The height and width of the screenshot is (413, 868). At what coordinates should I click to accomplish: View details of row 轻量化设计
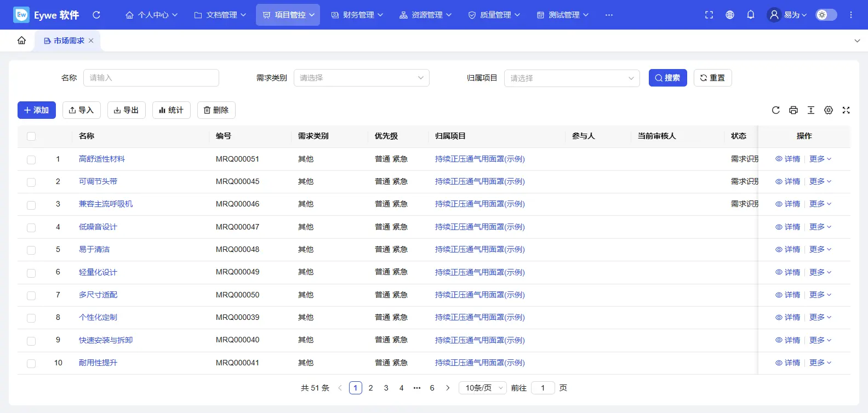pos(788,272)
